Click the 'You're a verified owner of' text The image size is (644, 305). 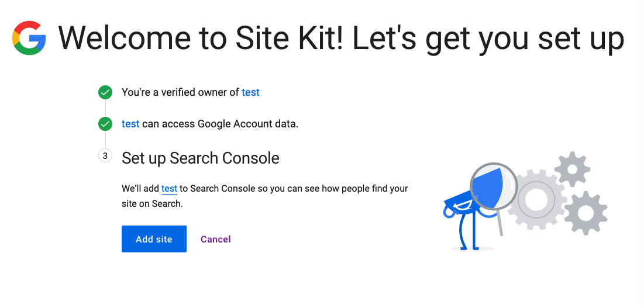coord(180,92)
